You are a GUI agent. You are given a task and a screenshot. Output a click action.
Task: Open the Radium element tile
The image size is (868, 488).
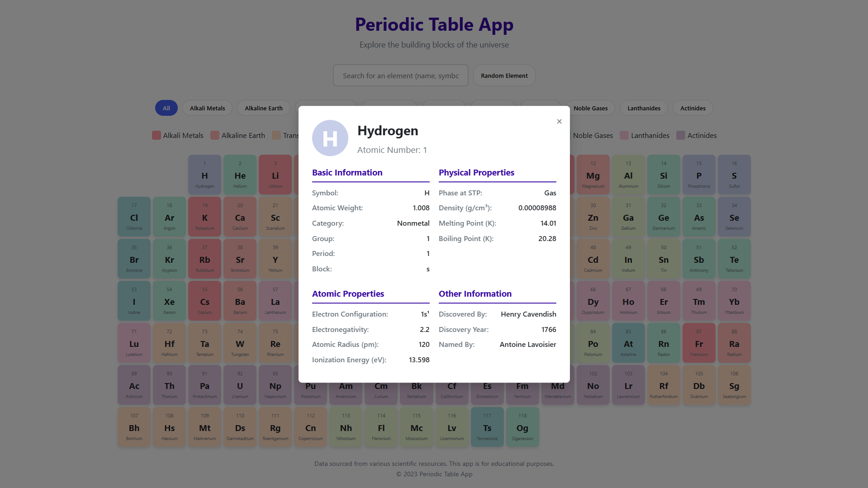[x=734, y=343]
